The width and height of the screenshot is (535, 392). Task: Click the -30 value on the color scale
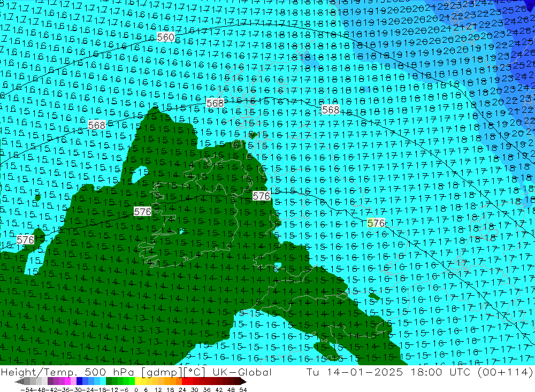(76, 390)
